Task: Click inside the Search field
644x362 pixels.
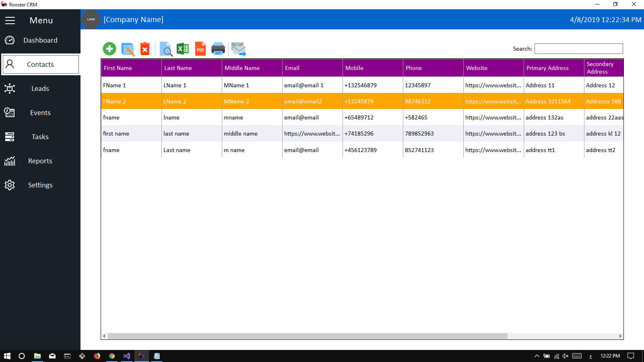Action: (x=578, y=48)
